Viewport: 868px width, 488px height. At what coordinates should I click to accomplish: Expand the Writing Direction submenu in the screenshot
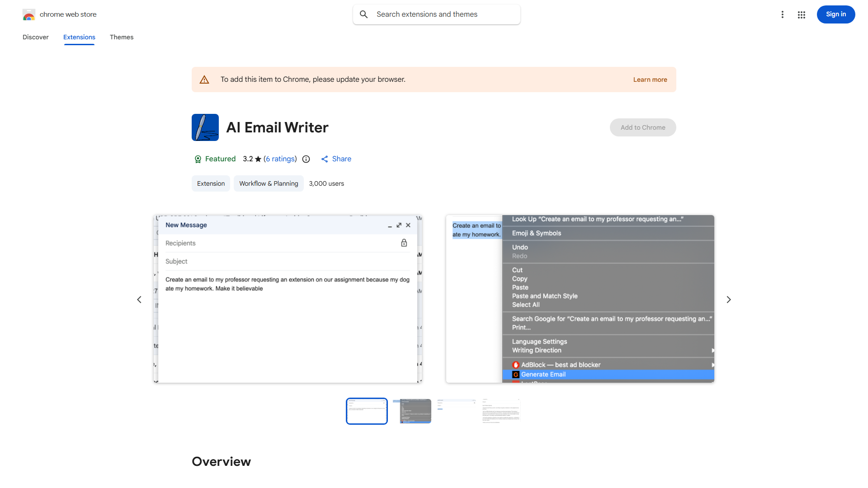click(713, 350)
